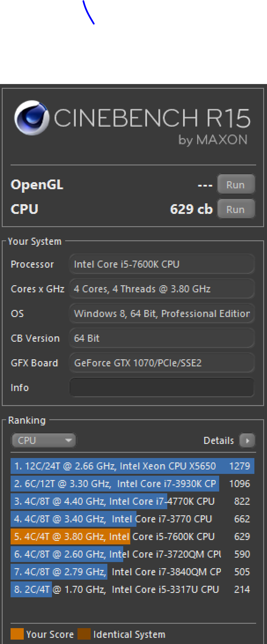
Task: Select the Processor name field
Action: 162,264
